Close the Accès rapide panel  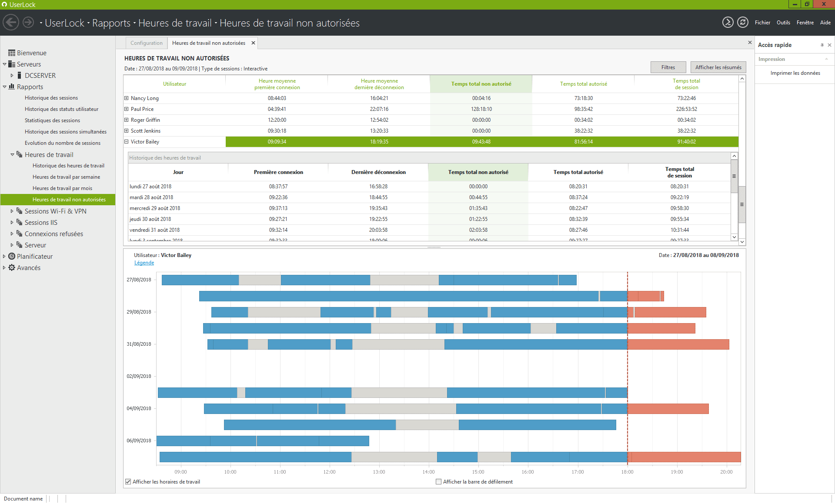pos(829,45)
